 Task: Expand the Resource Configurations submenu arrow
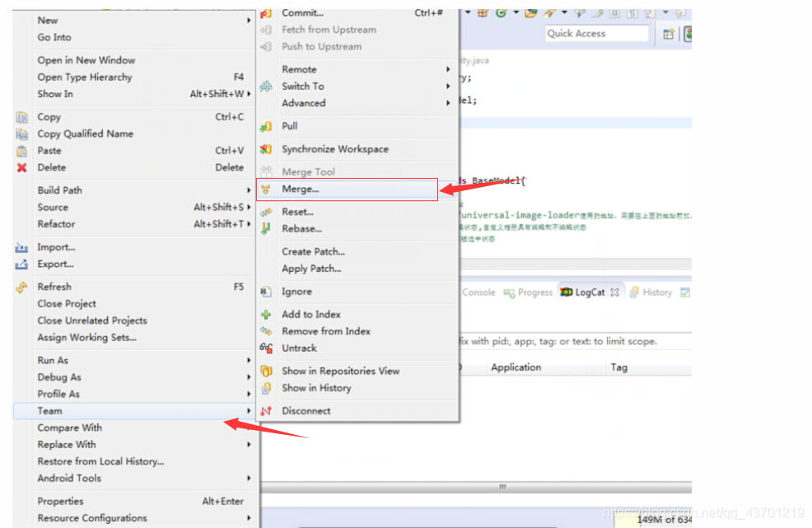tap(249, 518)
